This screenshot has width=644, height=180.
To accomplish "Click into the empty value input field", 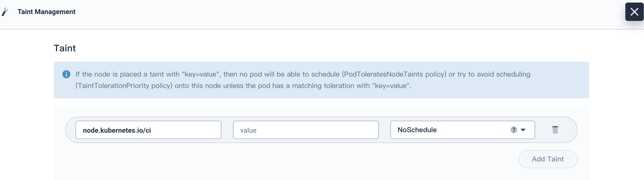I will 306,130.
